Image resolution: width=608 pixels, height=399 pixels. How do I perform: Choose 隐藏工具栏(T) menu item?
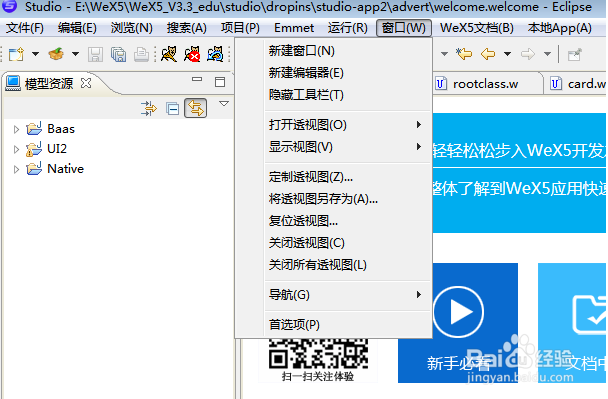[333, 95]
